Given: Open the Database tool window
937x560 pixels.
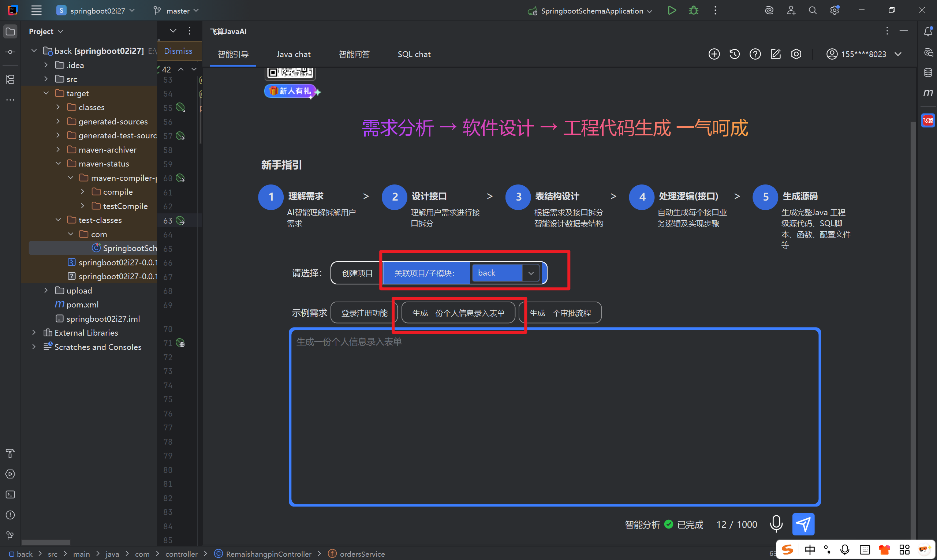Looking at the screenshot, I should (x=929, y=72).
